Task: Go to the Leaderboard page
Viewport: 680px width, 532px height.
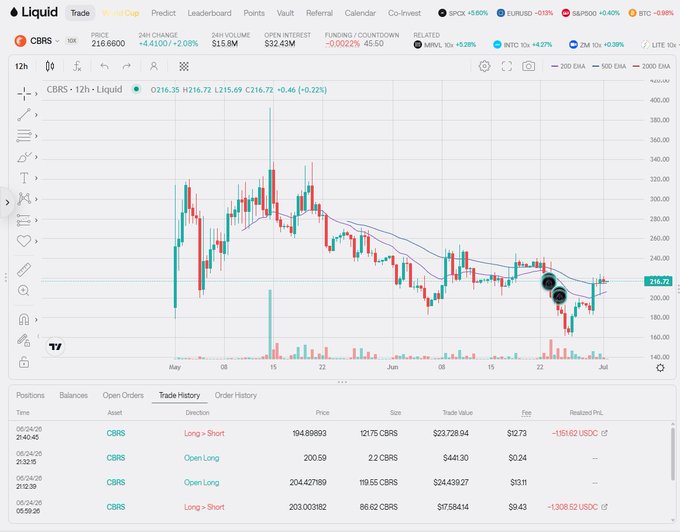Action: [x=209, y=13]
